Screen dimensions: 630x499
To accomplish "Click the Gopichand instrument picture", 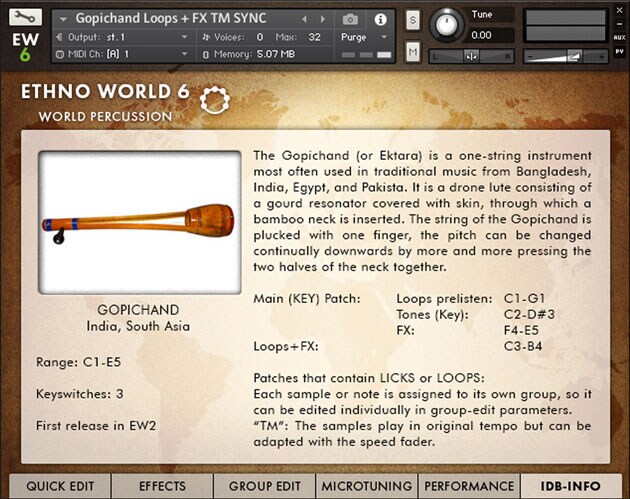I will [x=140, y=223].
